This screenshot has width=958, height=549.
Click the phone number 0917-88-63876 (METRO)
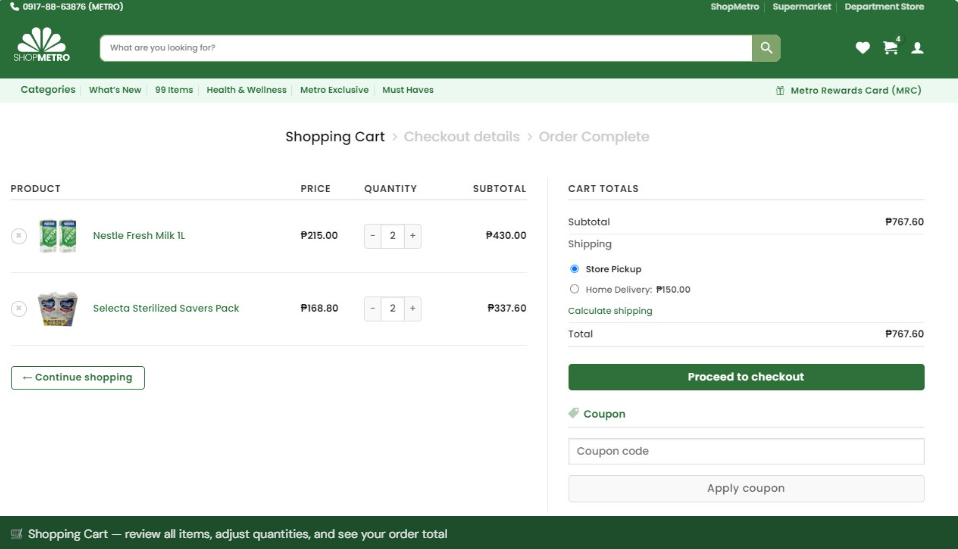[73, 7]
